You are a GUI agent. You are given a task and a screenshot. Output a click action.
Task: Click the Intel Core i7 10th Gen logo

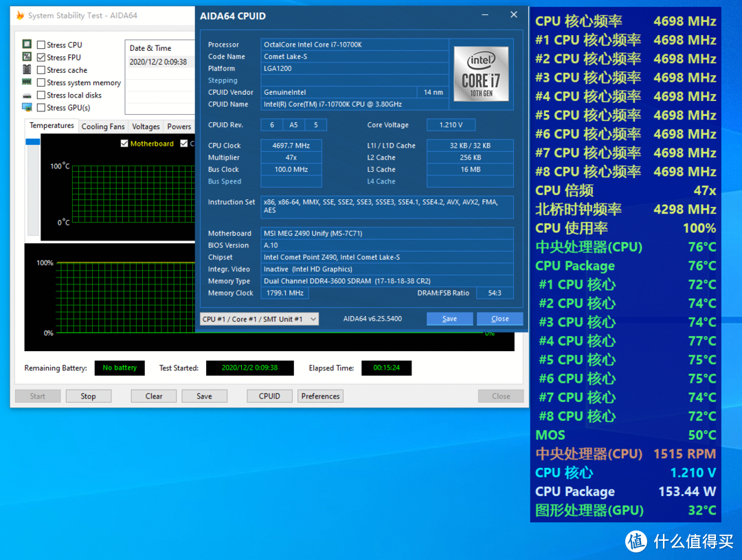[481, 74]
